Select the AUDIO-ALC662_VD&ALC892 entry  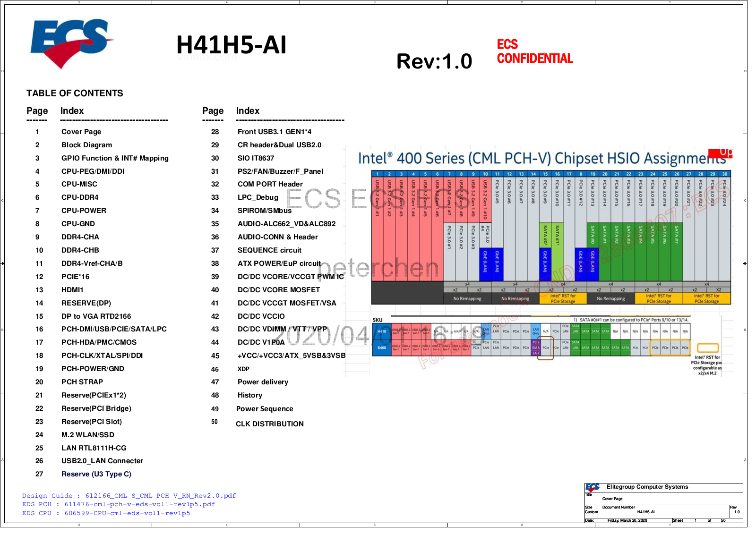pos(287,224)
